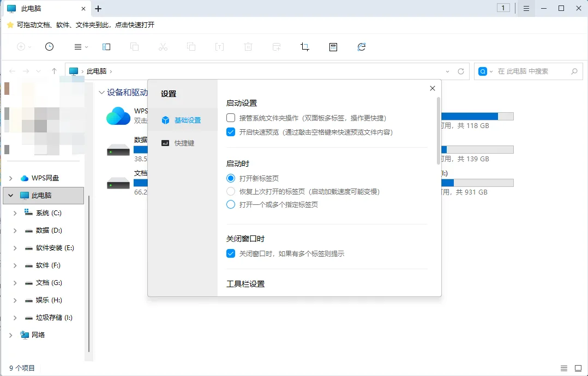Click the tab count 1 icon

[x=503, y=8]
